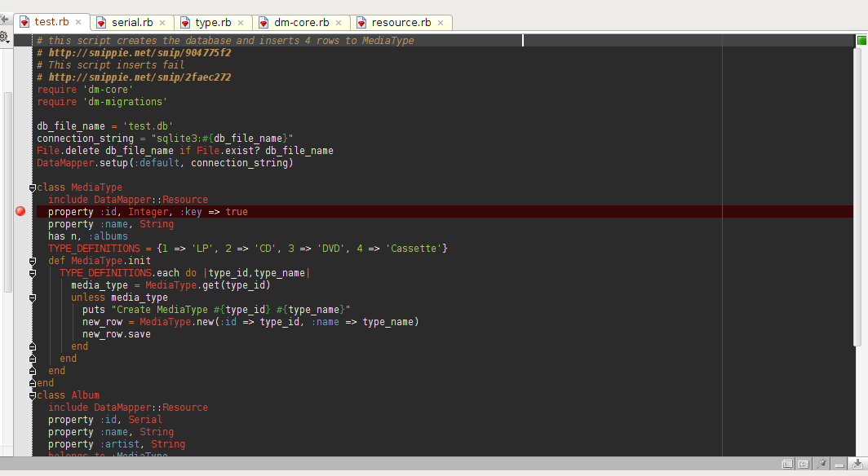Screen dimensions: 868x476
Task: Click the TYPE_DEFINITIONS hash line
Action: click(x=247, y=249)
